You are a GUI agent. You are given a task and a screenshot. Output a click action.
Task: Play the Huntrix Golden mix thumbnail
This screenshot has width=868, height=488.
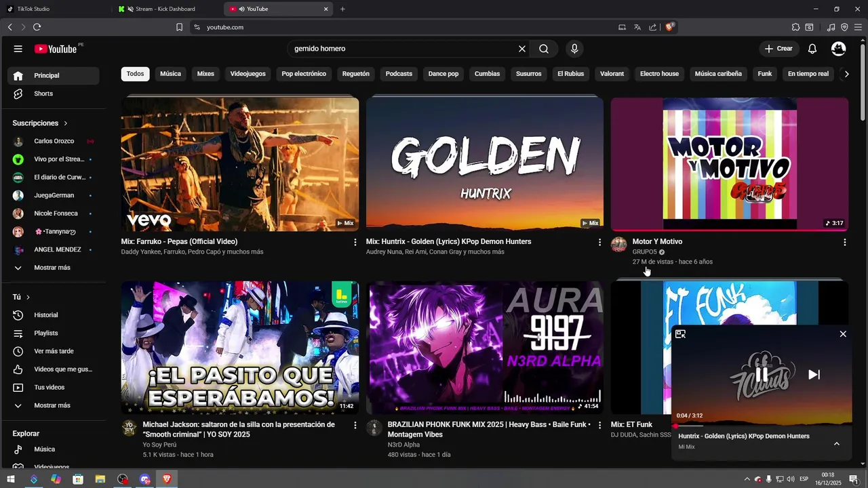(x=485, y=164)
